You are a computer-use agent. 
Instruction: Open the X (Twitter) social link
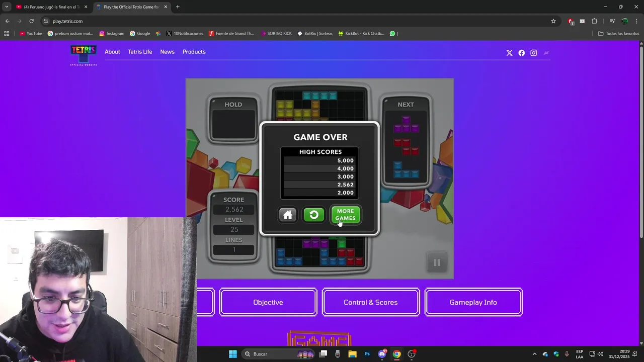509,53
